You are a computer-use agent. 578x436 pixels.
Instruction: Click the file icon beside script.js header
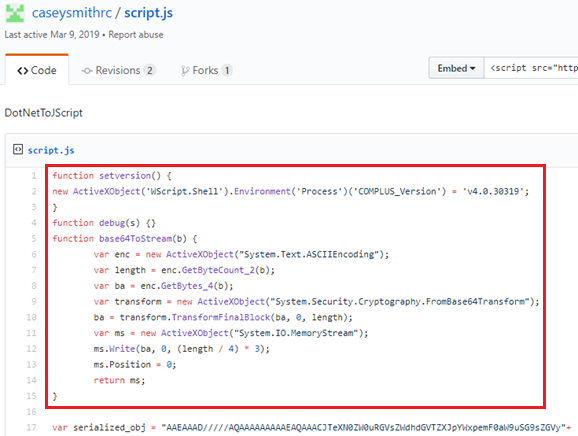pos(18,149)
